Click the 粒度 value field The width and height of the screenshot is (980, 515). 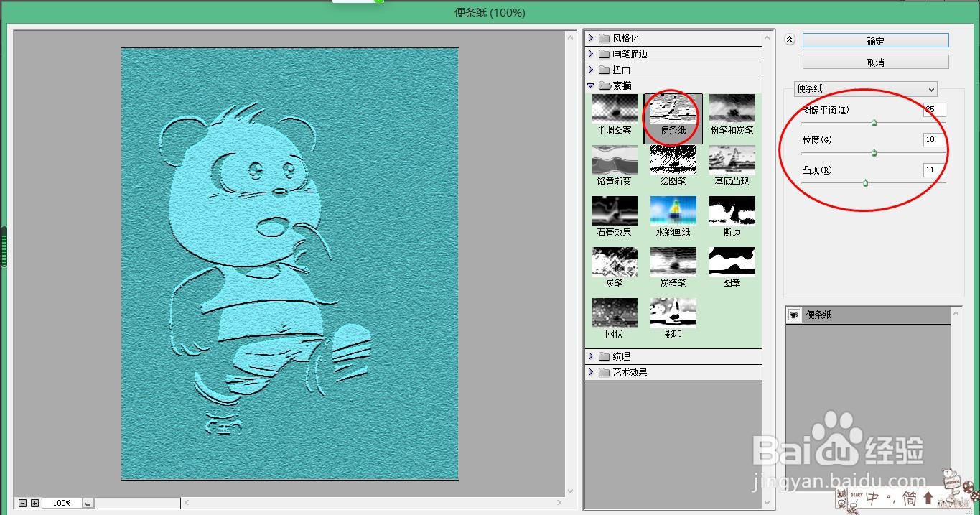click(x=934, y=140)
